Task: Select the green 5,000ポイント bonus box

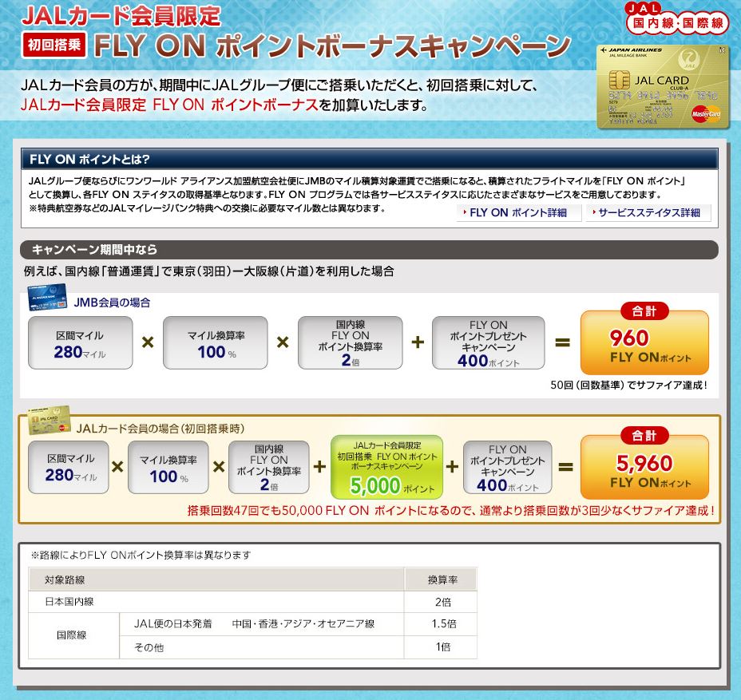Action: point(386,467)
